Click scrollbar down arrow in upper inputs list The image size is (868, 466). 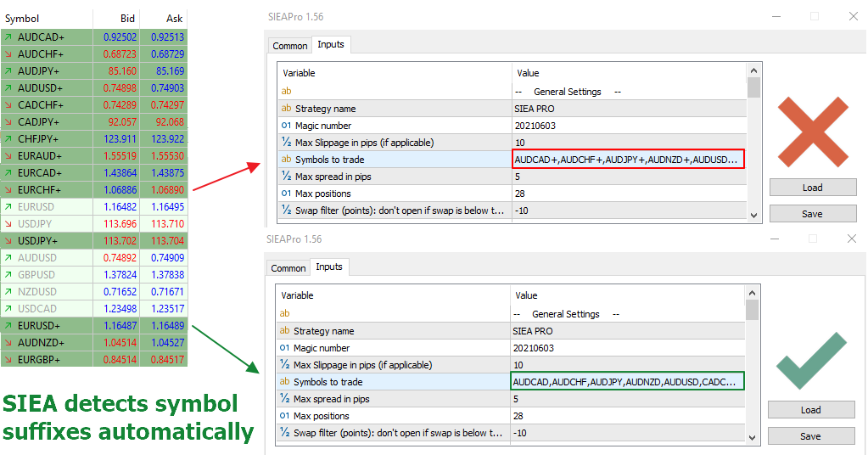click(x=753, y=216)
